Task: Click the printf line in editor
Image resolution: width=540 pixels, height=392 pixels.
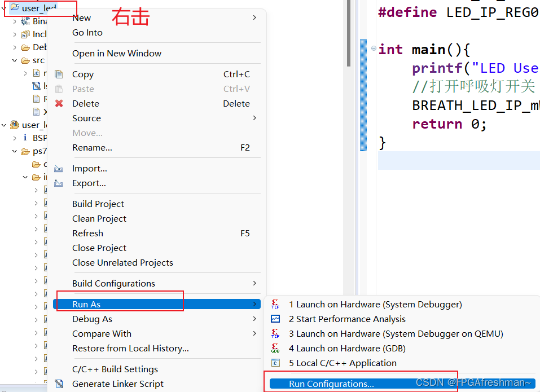Action: pyautogui.click(x=475, y=68)
